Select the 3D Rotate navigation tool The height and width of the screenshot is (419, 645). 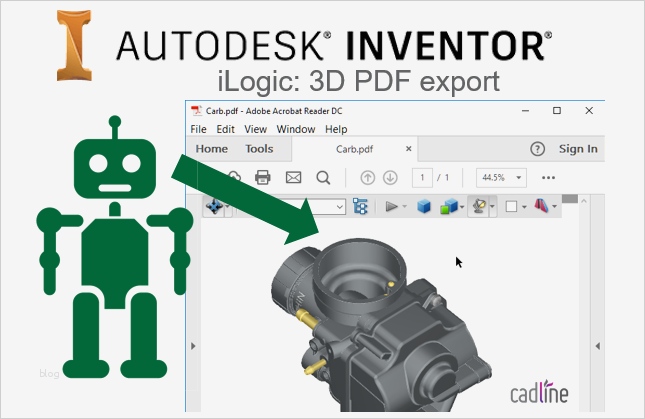pos(214,206)
